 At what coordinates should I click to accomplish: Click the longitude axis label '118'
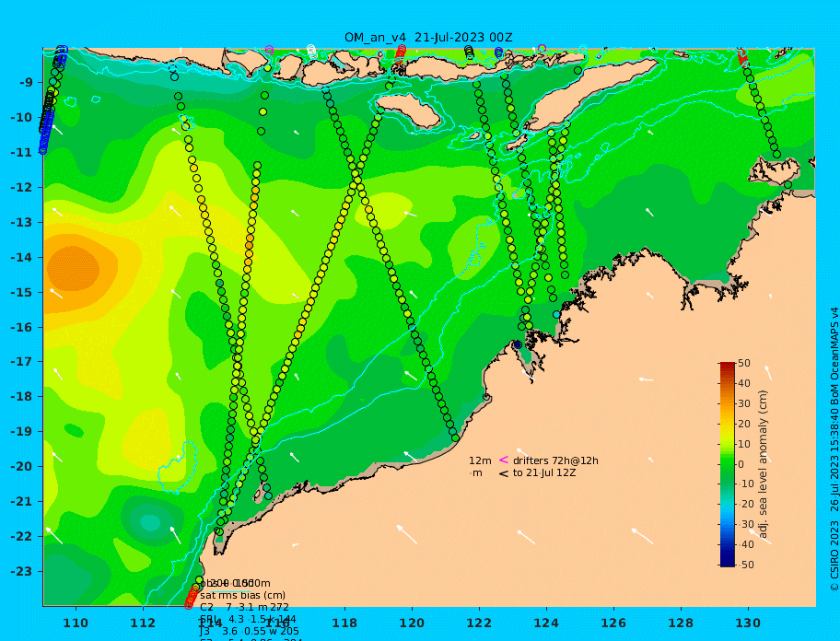coord(344,624)
